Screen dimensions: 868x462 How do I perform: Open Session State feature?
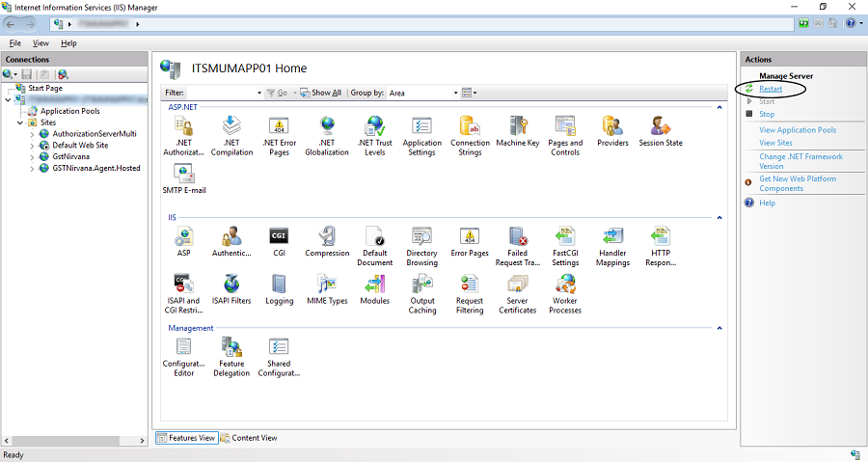click(x=661, y=131)
